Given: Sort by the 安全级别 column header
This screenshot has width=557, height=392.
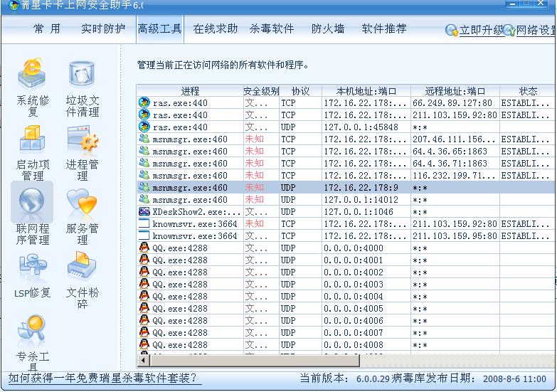Looking at the screenshot, I should [261, 91].
